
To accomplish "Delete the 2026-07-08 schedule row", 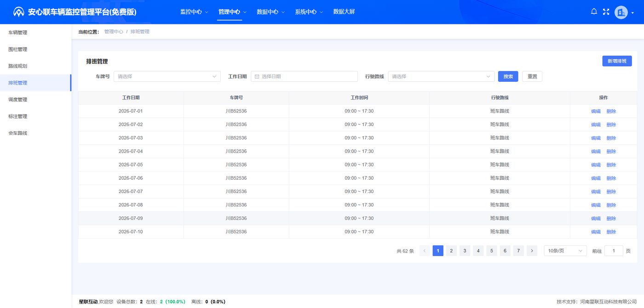I will tap(611, 205).
